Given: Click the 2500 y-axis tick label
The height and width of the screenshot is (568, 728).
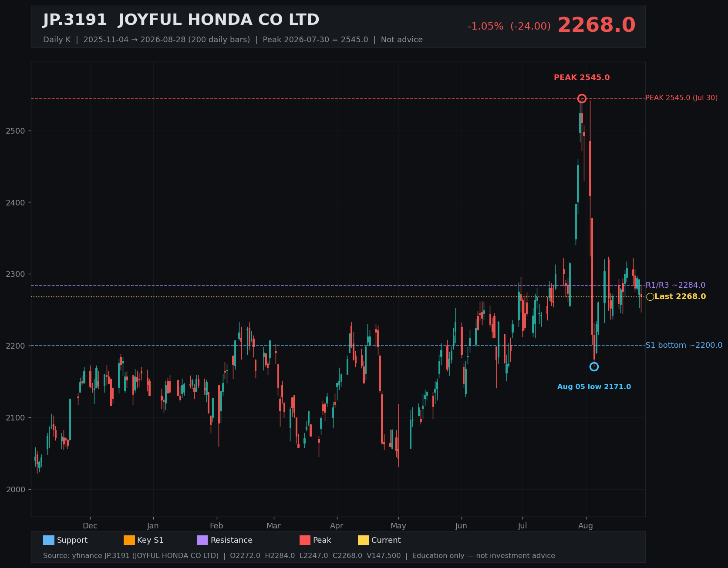Looking at the screenshot, I should point(16,131).
